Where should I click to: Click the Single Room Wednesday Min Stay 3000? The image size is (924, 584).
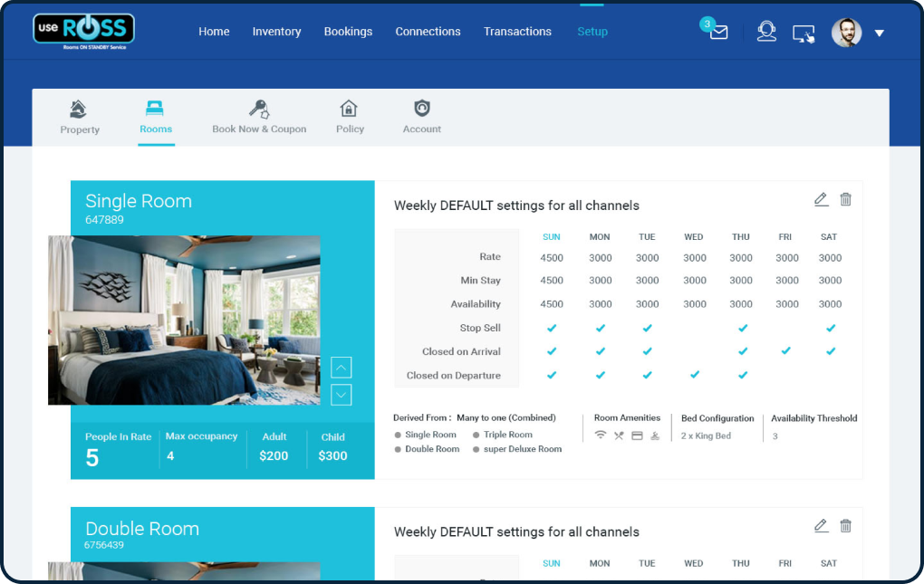(x=695, y=281)
